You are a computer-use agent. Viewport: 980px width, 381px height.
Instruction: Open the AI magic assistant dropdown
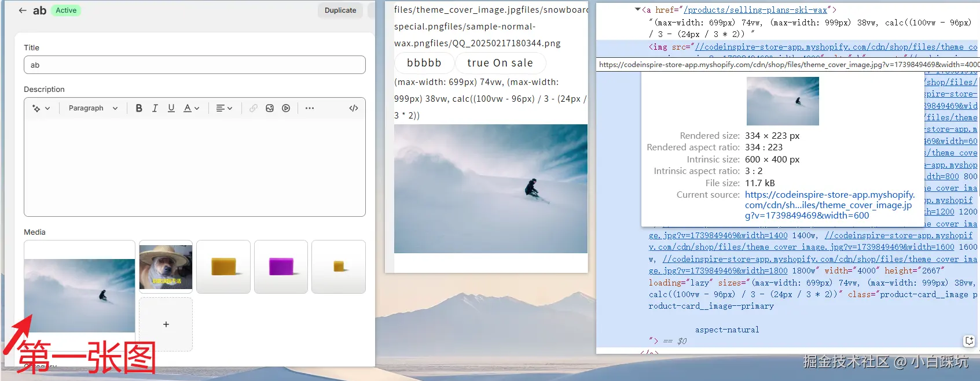(x=41, y=108)
